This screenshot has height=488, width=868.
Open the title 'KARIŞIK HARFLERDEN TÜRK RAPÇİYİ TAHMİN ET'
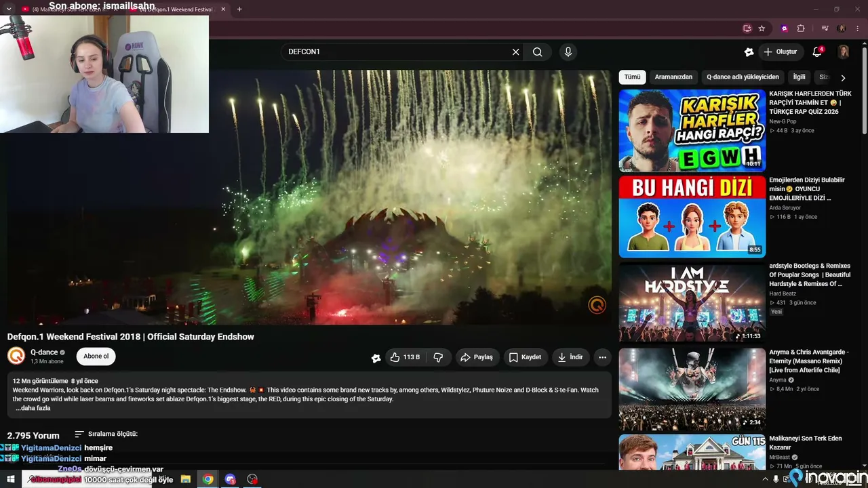tap(810, 102)
